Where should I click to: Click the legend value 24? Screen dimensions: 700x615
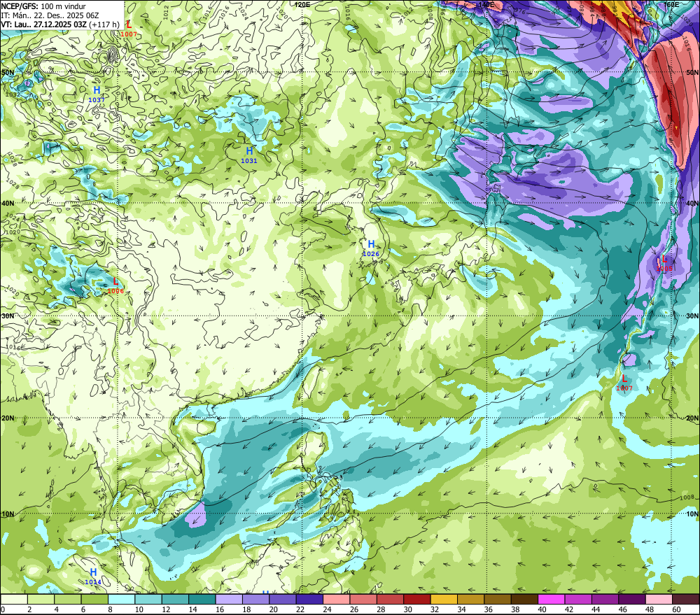tap(327, 609)
